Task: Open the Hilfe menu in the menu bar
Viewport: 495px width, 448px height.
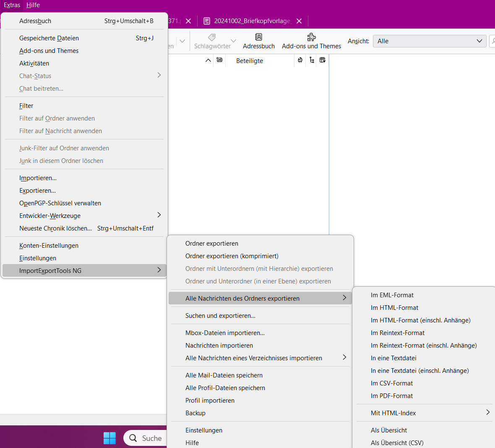Action: tap(33, 5)
